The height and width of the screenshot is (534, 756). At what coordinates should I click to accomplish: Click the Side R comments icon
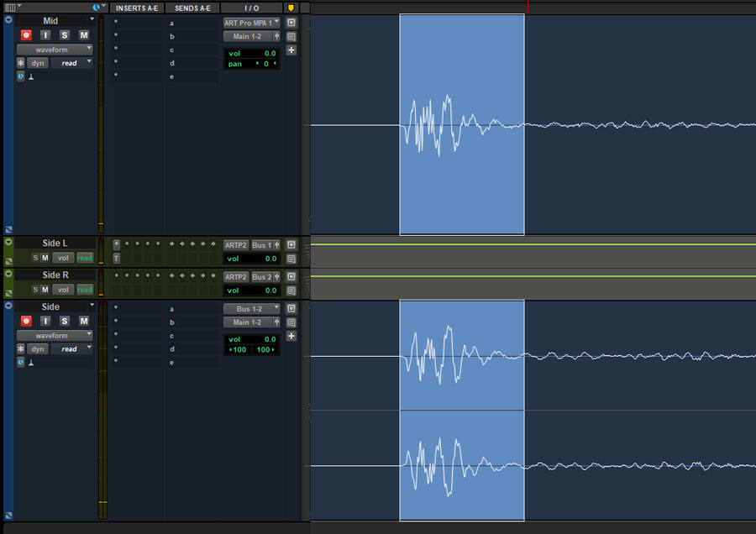coord(291,291)
